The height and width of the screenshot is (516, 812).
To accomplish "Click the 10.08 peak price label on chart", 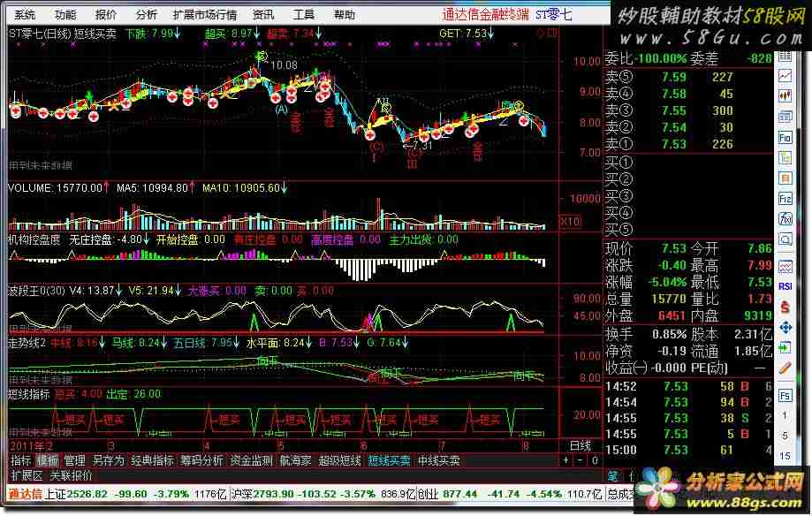I will coord(284,65).
